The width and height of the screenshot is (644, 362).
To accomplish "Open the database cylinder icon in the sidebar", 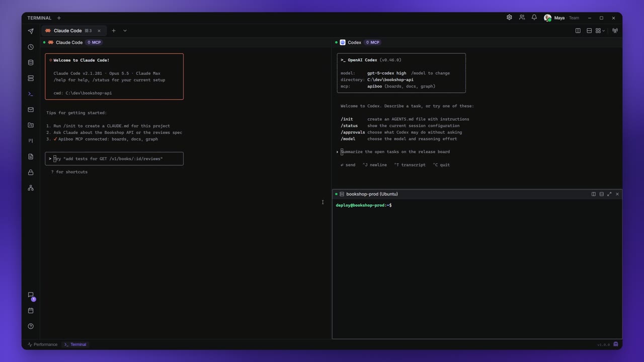I will [31, 63].
